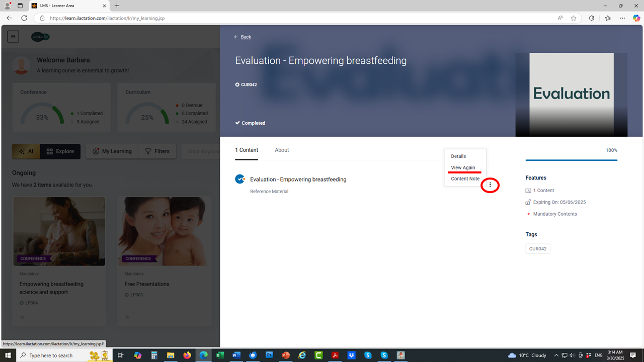This screenshot has width=644, height=362.
Task: Open the notification center icon
Action: point(633,355)
